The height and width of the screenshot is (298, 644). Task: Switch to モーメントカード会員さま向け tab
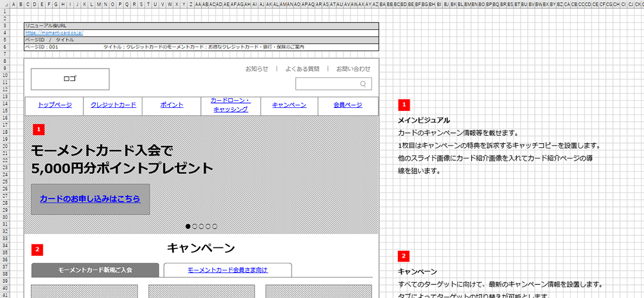coord(228,270)
